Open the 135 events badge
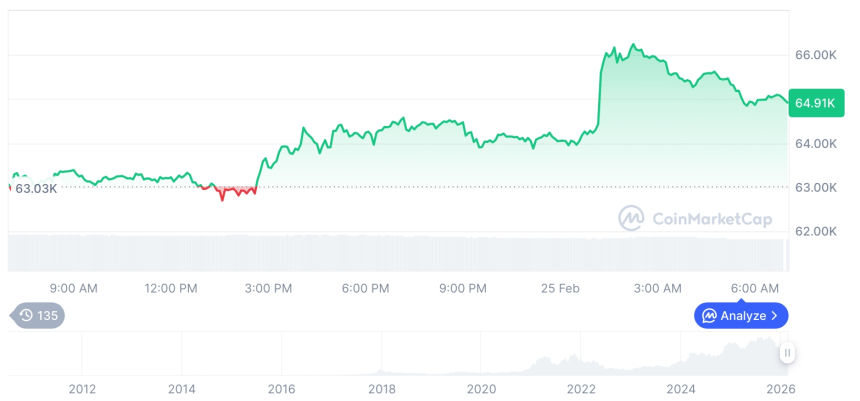Screen dimensions: 860x401 coord(40,316)
